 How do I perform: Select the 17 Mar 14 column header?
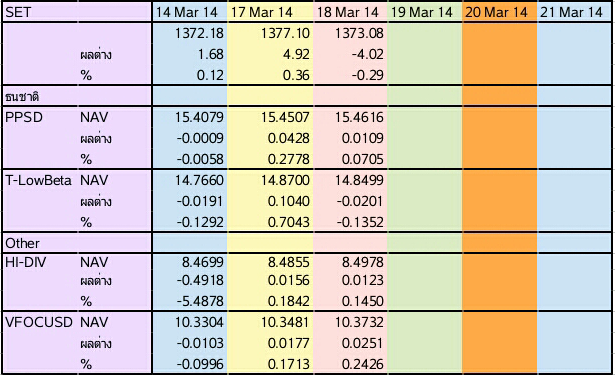(270, 12)
